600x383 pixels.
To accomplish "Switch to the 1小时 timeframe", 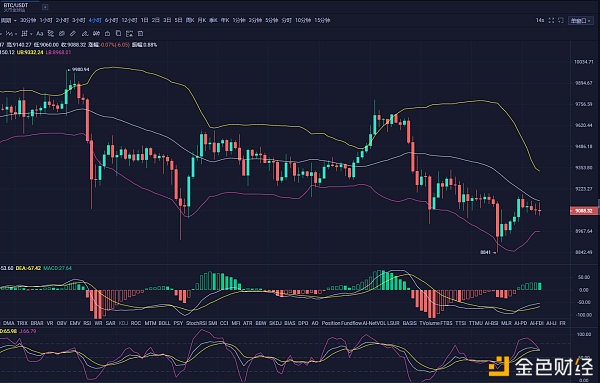I will click(46, 20).
